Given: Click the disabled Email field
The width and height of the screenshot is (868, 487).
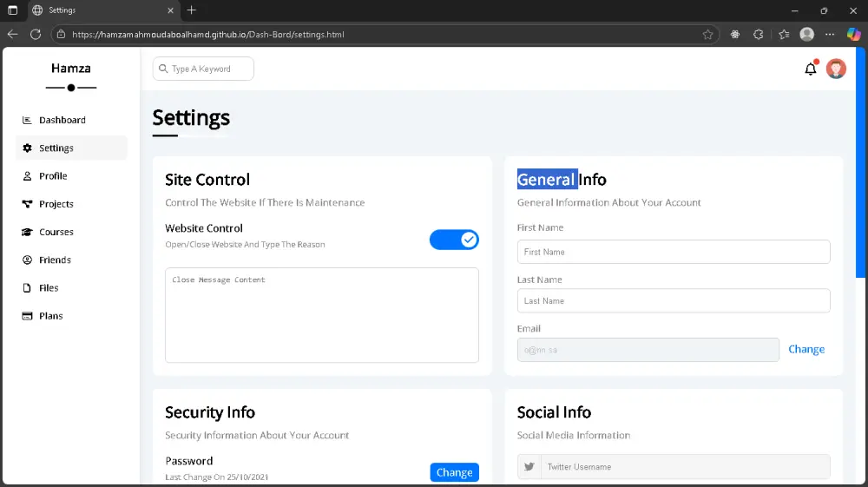Looking at the screenshot, I should [648, 350].
